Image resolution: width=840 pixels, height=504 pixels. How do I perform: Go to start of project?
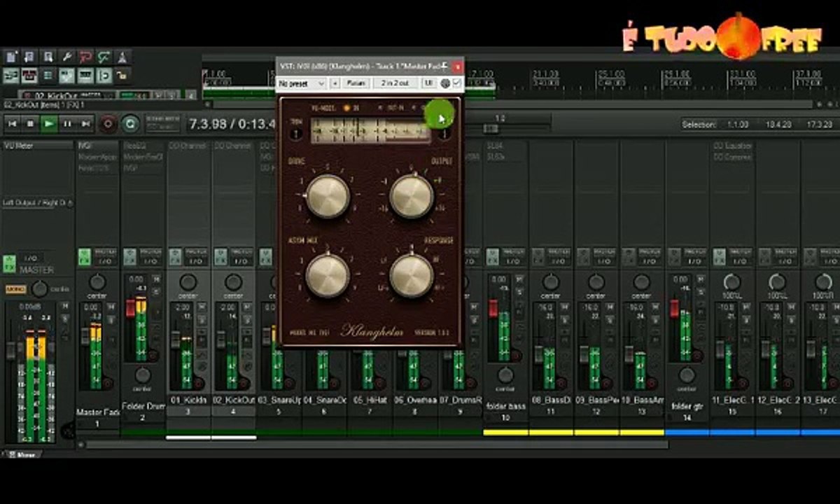(12, 124)
